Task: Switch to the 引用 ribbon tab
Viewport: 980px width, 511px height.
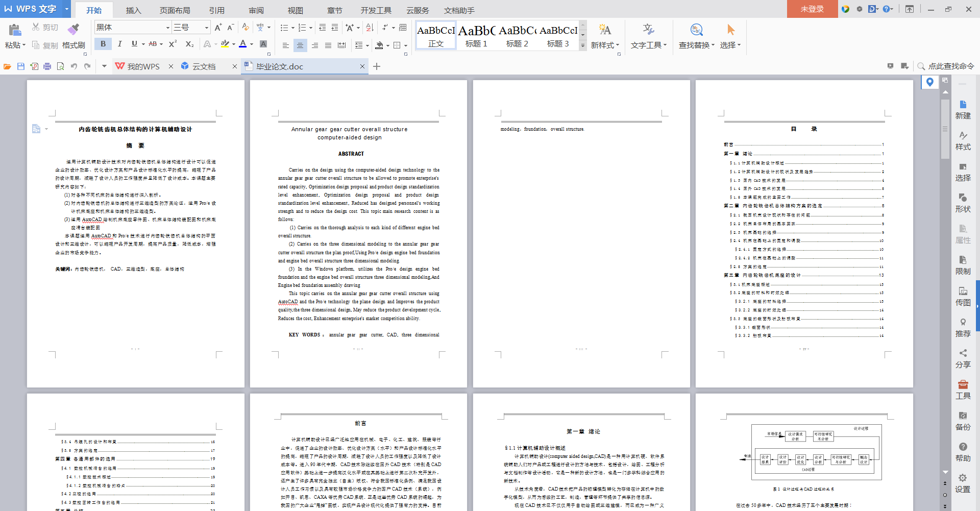Action: (x=216, y=10)
